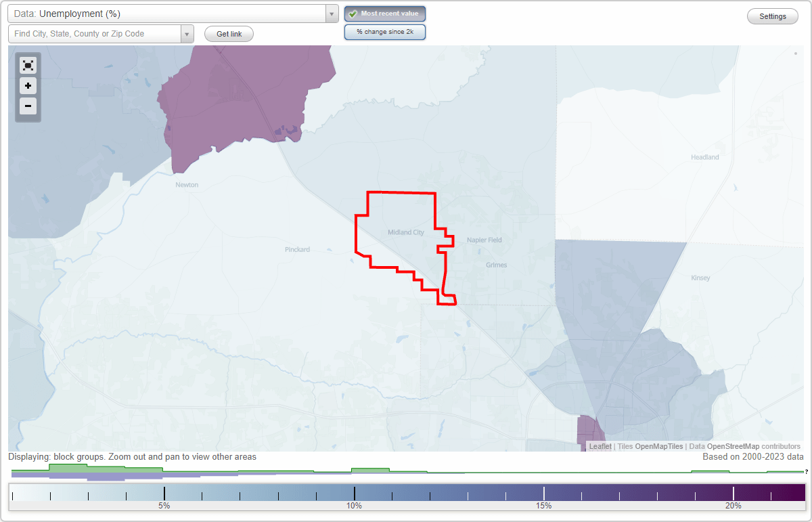Click the 20% mark on color scale
Image resolution: width=812 pixels, height=522 pixels.
pyautogui.click(x=734, y=506)
